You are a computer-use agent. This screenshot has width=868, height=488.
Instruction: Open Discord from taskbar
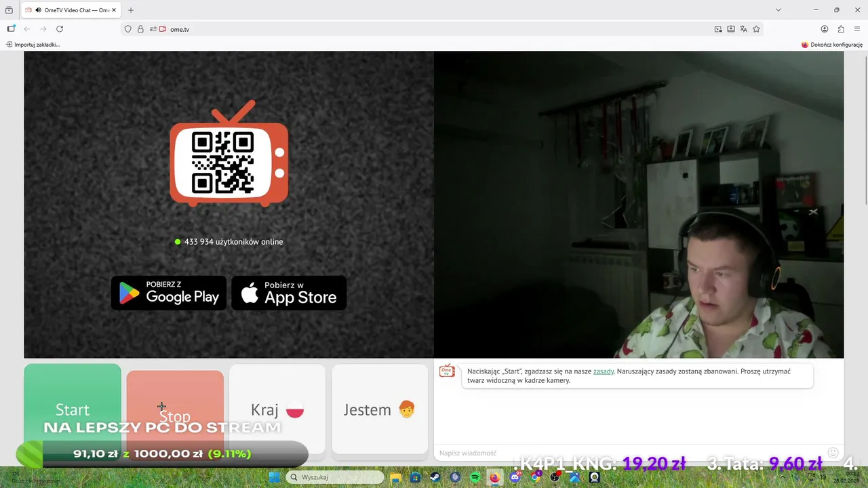[515, 477]
